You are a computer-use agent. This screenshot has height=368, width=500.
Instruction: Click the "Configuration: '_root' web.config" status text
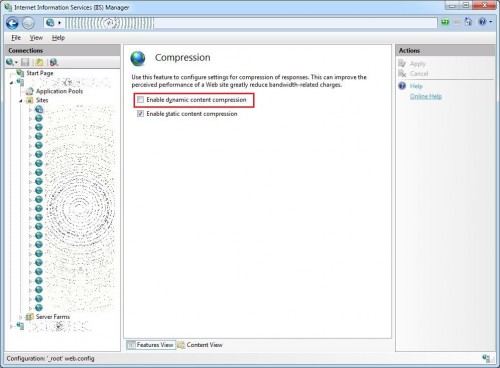click(x=50, y=359)
